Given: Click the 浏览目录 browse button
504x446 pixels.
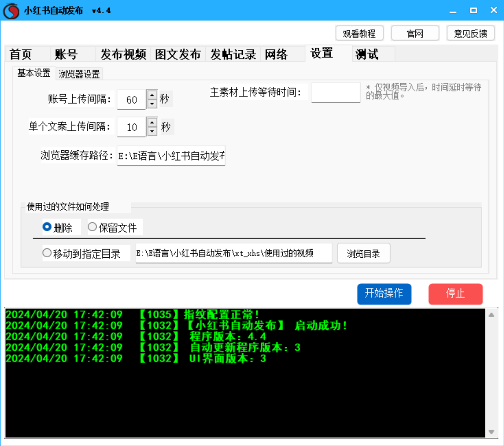Looking at the screenshot, I should click(x=364, y=253).
